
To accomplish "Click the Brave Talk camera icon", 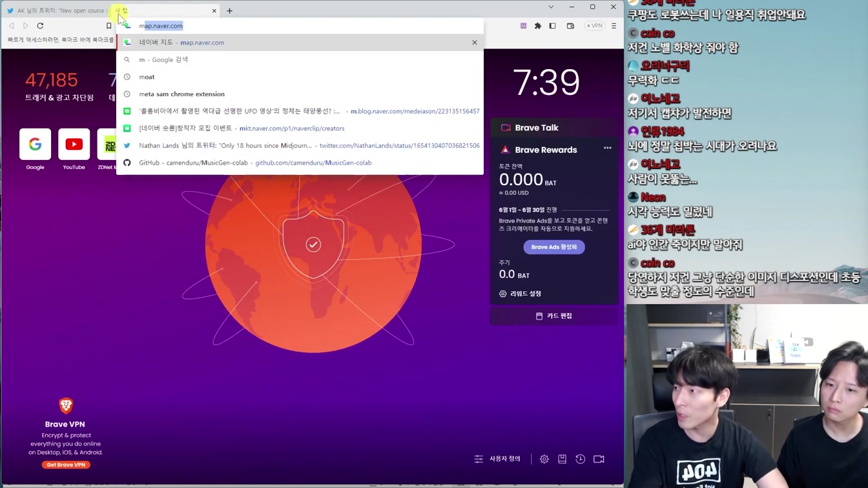I will (506, 128).
